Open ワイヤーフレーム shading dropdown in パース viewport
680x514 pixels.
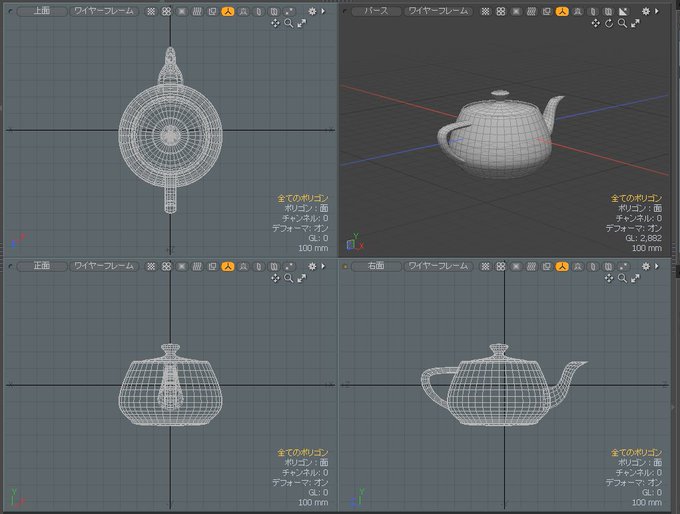point(438,11)
